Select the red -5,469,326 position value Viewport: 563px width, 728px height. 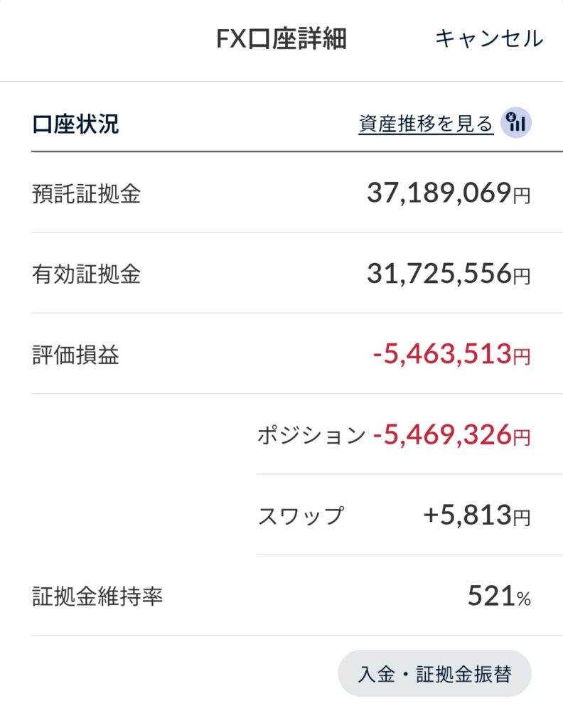coord(442,434)
